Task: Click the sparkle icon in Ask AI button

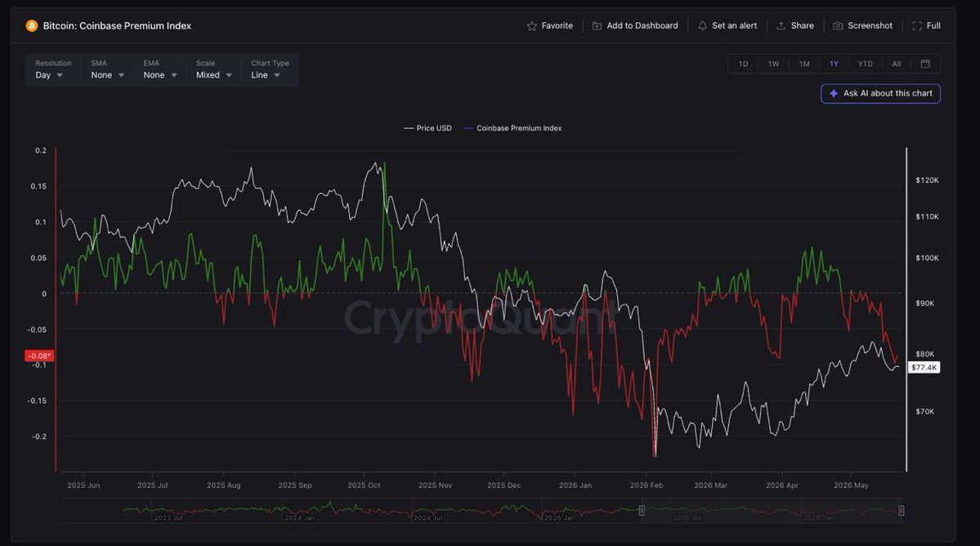Action: point(834,93)
